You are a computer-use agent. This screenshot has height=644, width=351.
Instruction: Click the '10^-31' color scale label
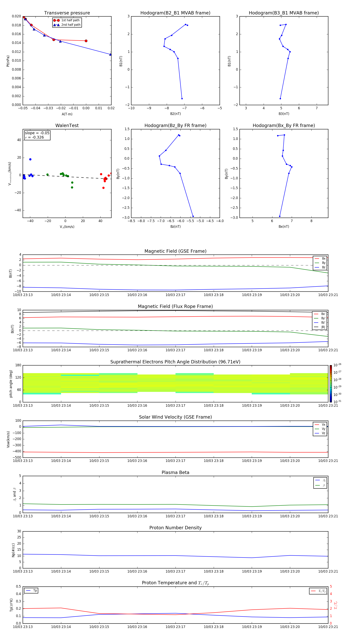(x=337, y=402)
